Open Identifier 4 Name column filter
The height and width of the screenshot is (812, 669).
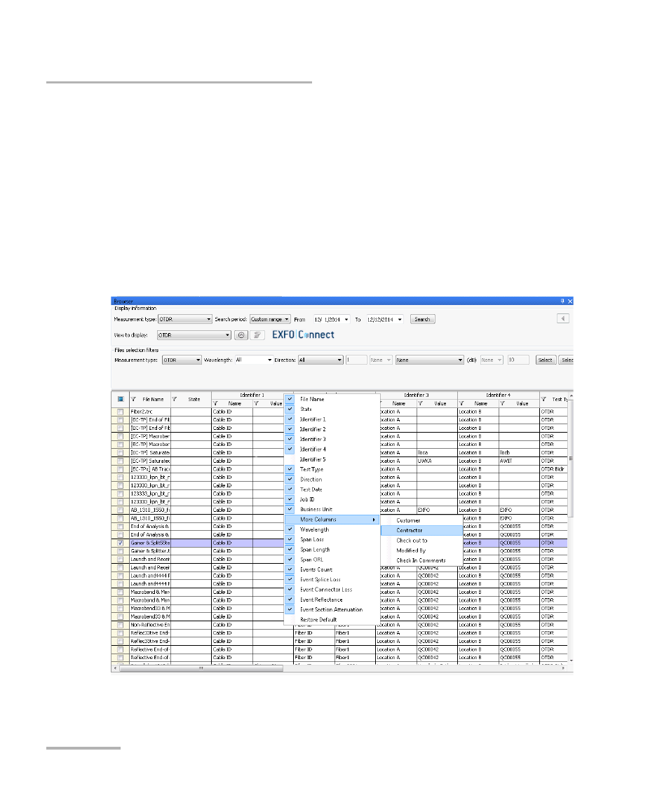pyautogui.click(x=461, y=403)
